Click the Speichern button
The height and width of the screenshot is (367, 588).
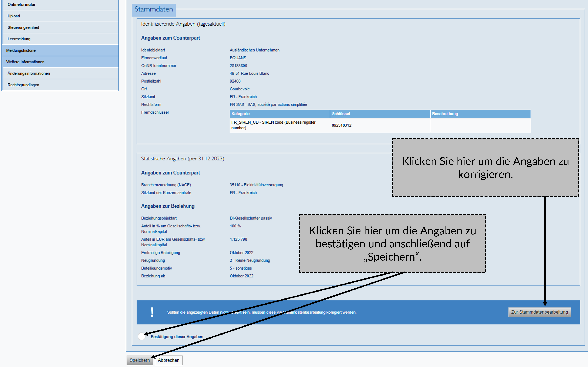click(x=140, y=360)
